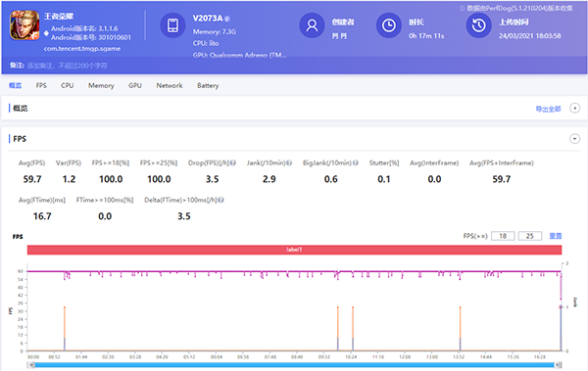
Task: Switch to the CPU tab
Action: (x=67, y=85)
